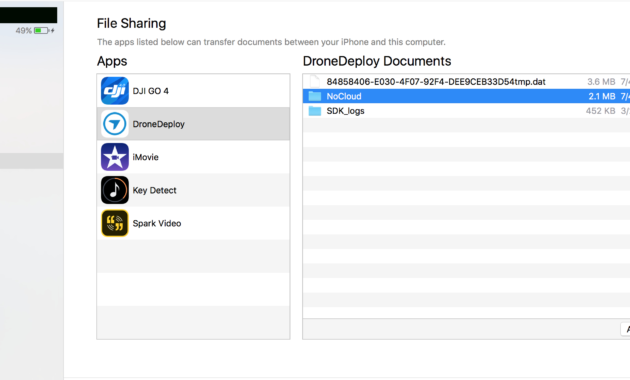630x380 pixels.
Task: Click the battery charging indicator icon
Action: [44, 31]
